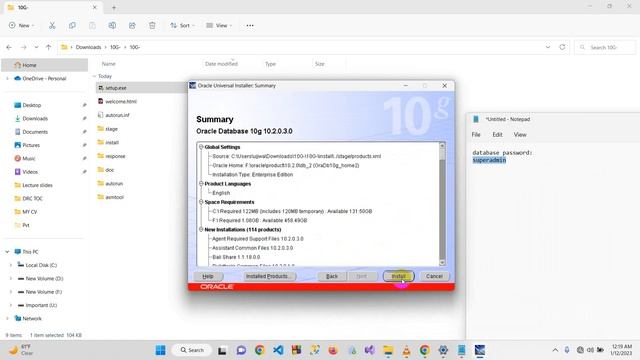Add a new Explorer tab
This screenshot has width=640, height=360.
click(114, 7)
